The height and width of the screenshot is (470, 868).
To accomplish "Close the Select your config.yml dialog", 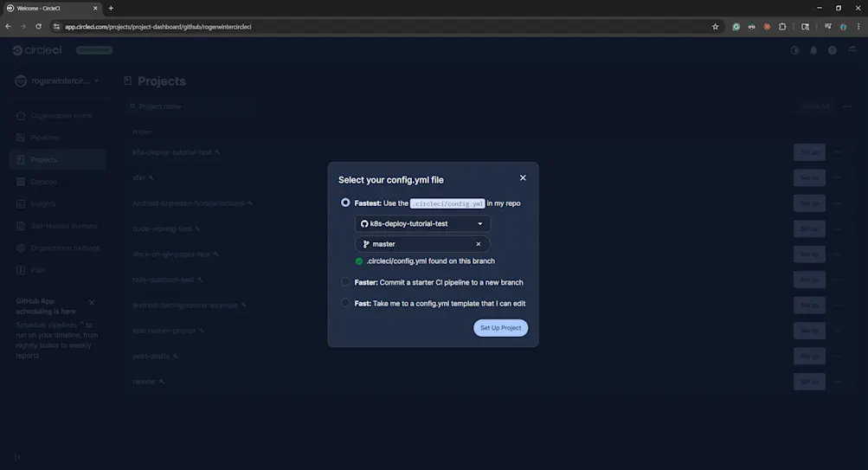I will (x=523, y=177).
